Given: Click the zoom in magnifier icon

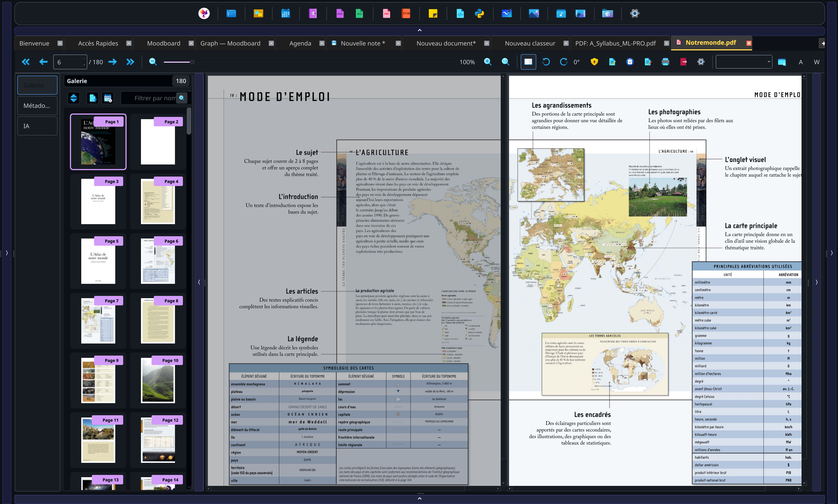Looking at the screenshot, I should click(488, 62).
